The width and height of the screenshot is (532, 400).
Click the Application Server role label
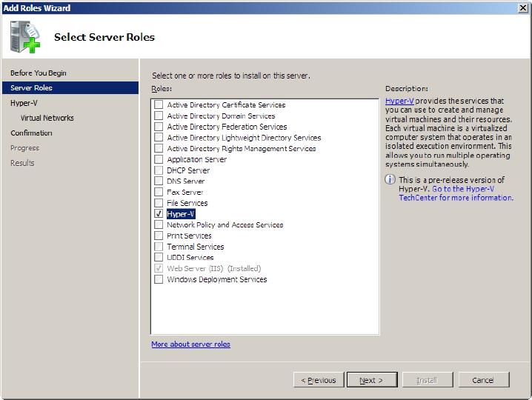[197, 159]
